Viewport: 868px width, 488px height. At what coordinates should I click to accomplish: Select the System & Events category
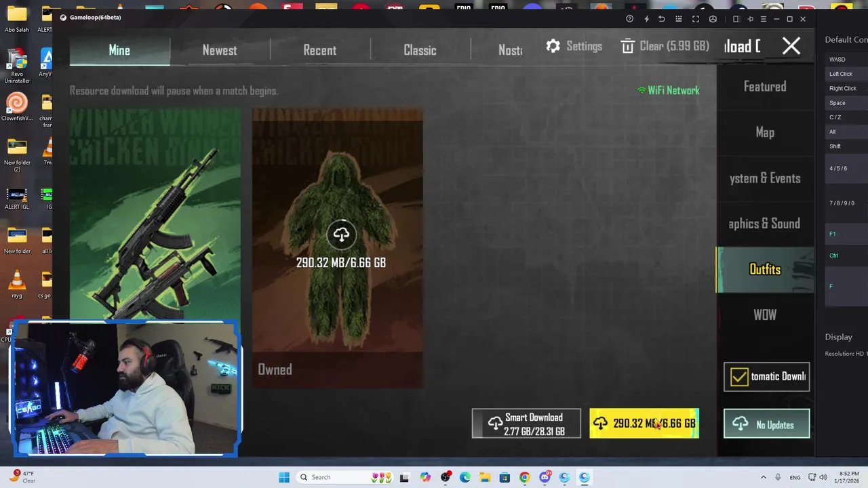click(765, 178)
